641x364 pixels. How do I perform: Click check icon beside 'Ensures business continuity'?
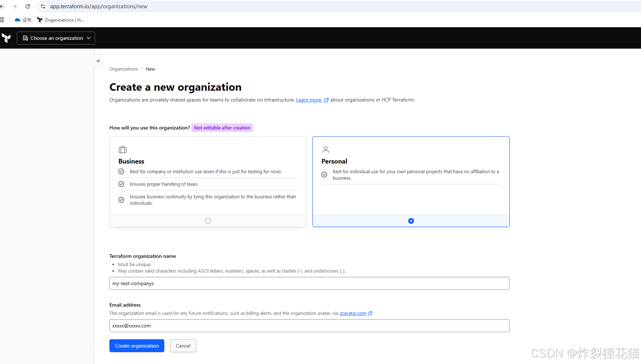click(x=121, y=200)
